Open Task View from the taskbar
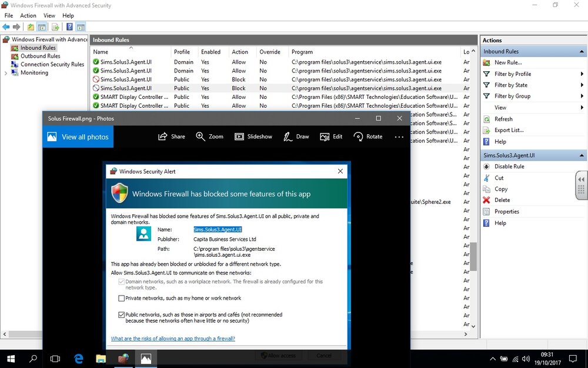Viewport: 588px width, 368px height. 55,359
